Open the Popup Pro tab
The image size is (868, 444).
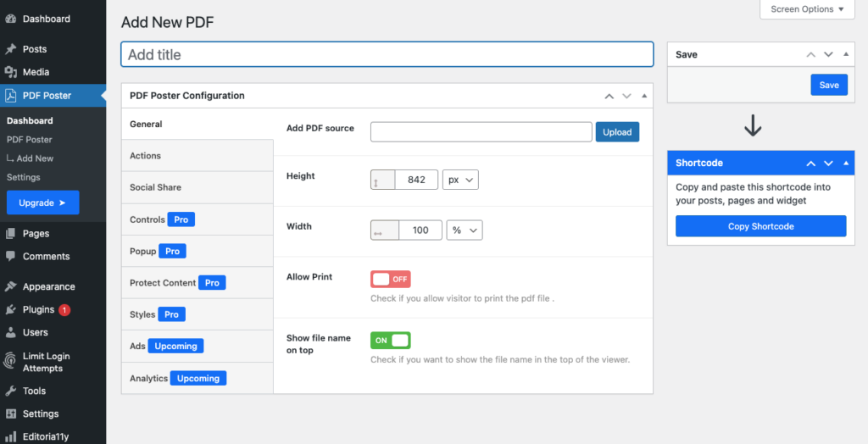click(x=198, y=251)
